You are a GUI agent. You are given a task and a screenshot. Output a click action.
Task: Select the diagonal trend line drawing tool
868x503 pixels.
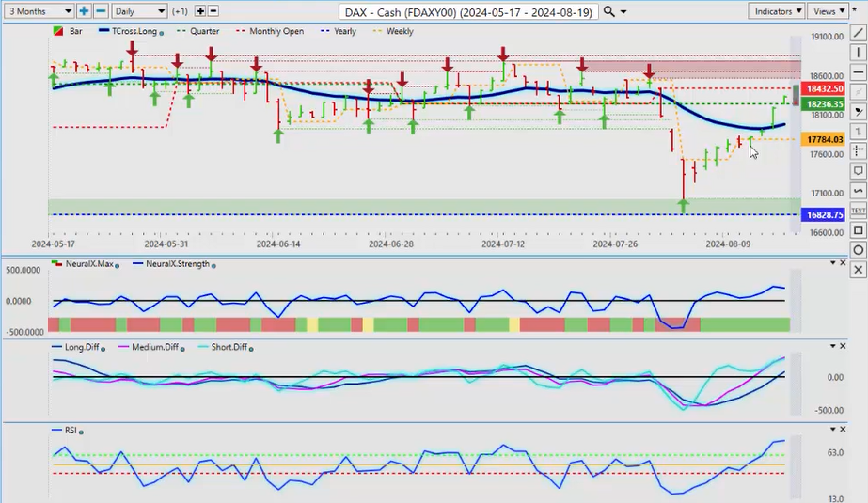coord(858,33)
